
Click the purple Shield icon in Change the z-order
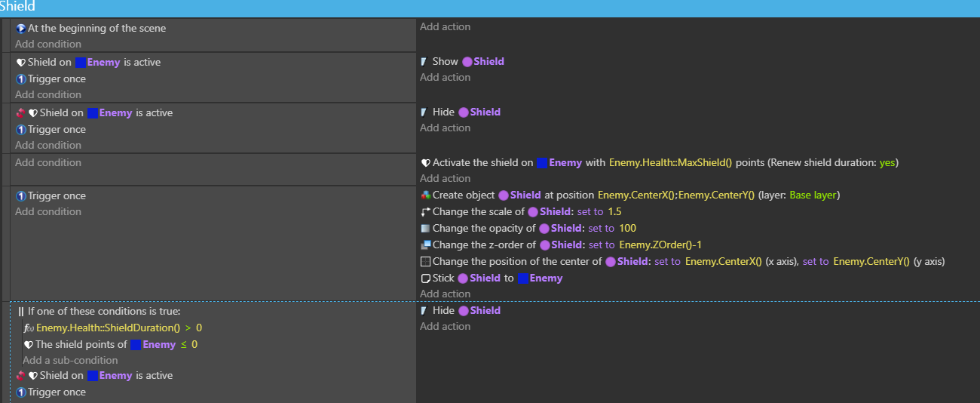pyautogui.click(x=544, y=245)
